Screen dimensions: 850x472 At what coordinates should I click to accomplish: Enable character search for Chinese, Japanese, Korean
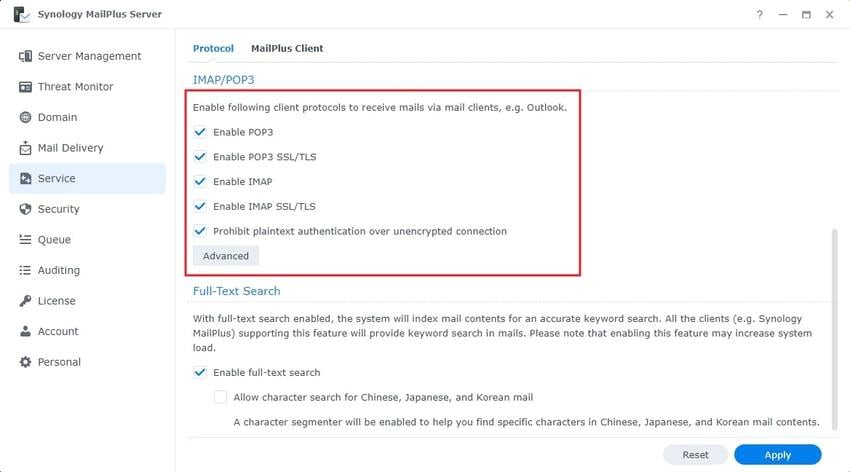pos(221,397)
